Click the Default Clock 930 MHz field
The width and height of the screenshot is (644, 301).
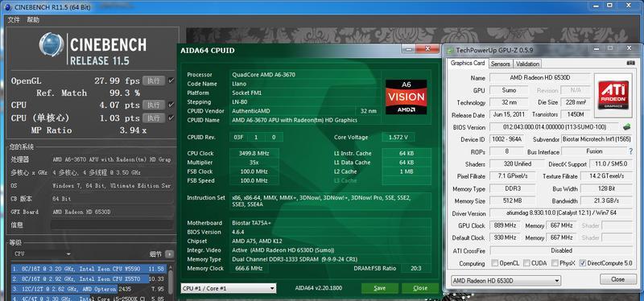pos(506,237)
